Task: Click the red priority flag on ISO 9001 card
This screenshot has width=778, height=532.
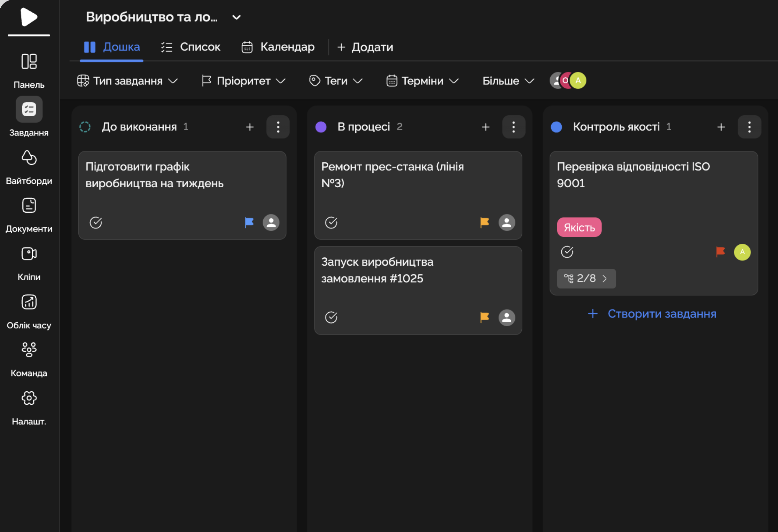Action: [x=720, y=251]
